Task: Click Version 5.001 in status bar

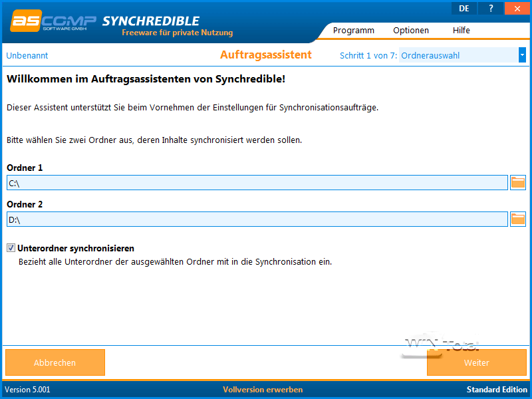Action: (x=27, y=390)
